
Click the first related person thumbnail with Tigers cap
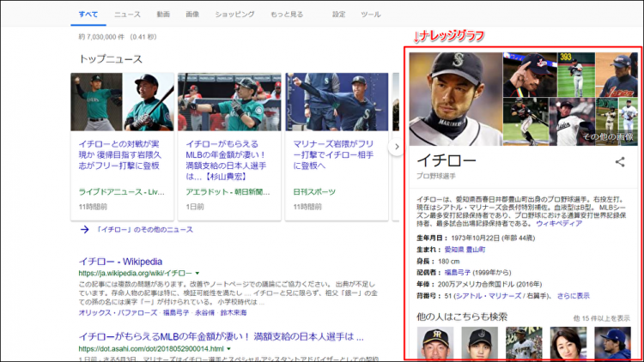435,343
